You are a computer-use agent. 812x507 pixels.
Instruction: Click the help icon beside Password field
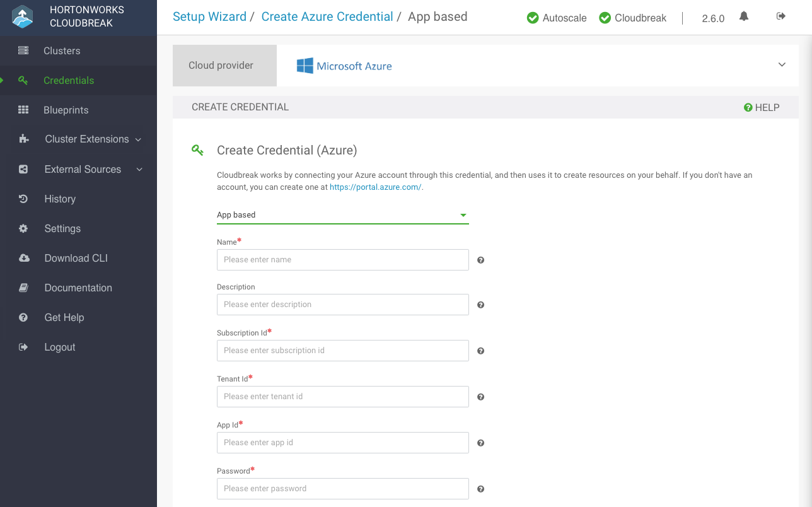480,489
